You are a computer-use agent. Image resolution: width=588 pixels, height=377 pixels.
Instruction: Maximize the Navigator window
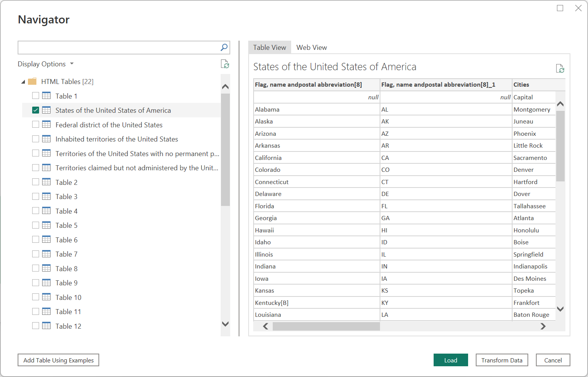click(560, 8)
